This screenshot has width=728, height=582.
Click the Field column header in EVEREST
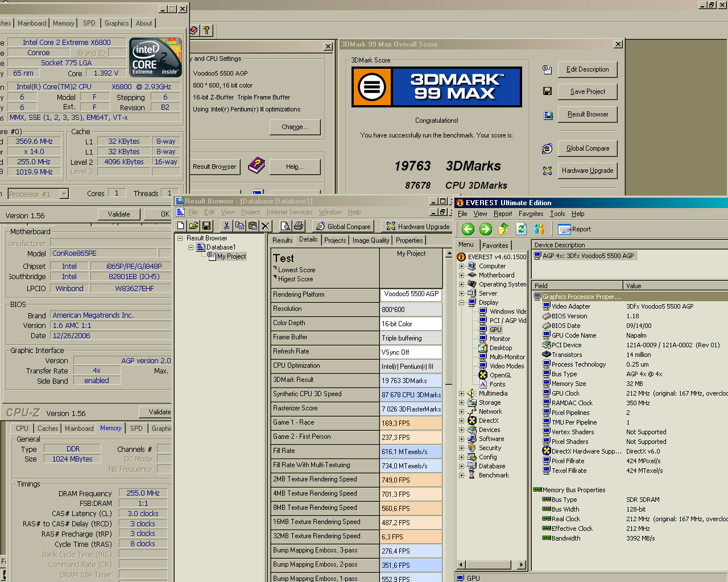coord(577,286)
